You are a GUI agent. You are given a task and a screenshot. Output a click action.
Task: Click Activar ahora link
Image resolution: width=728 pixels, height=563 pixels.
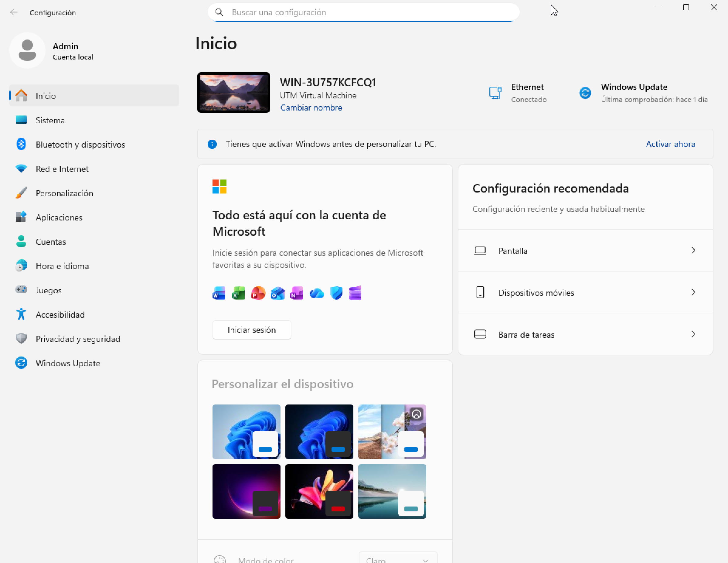click(x=670, y=144)
